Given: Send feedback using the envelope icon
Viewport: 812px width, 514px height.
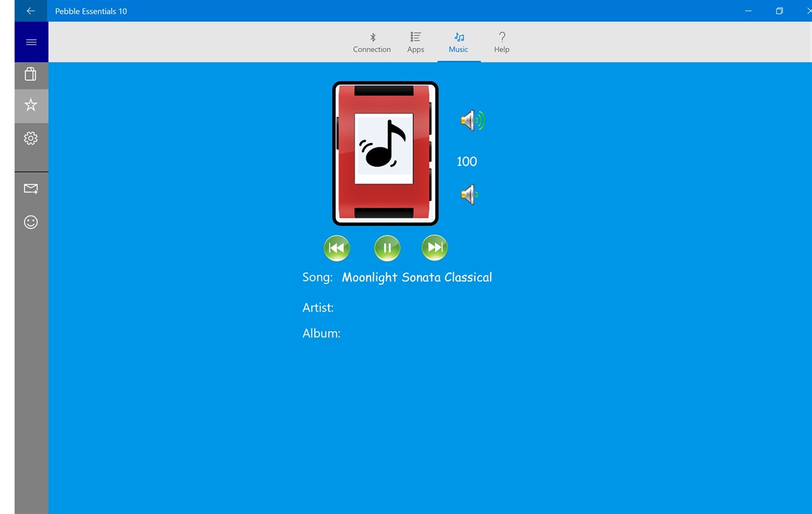Looking at the screenshot, I should pos(31,189).
